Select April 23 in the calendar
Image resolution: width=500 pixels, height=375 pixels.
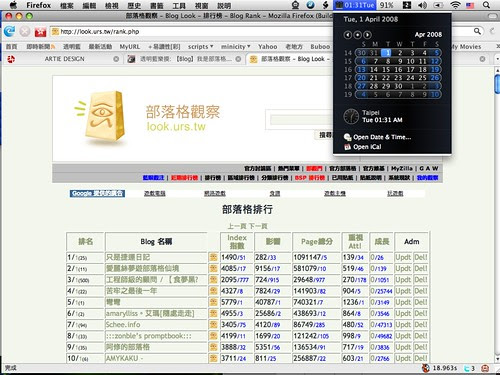(398, 78)
